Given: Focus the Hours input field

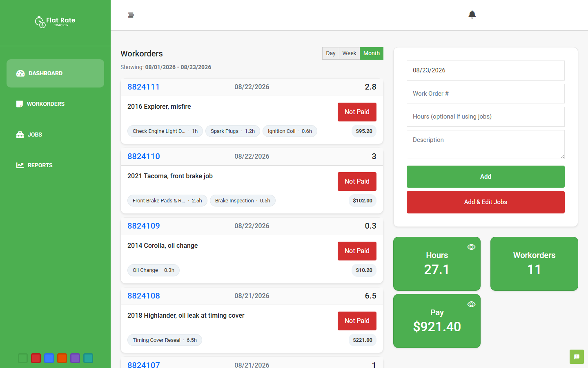Looking at the screenshot, I should [486, 117].
